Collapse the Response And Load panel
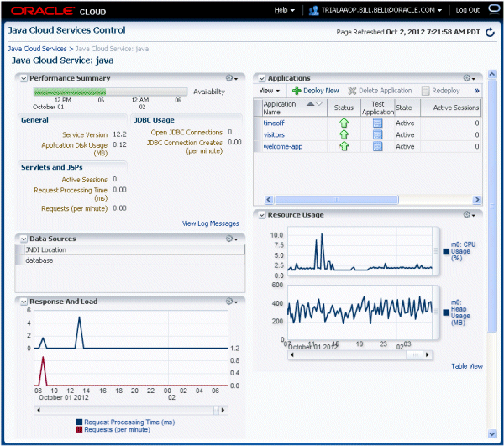Screen dimensions: 504x446 point(23,301)
